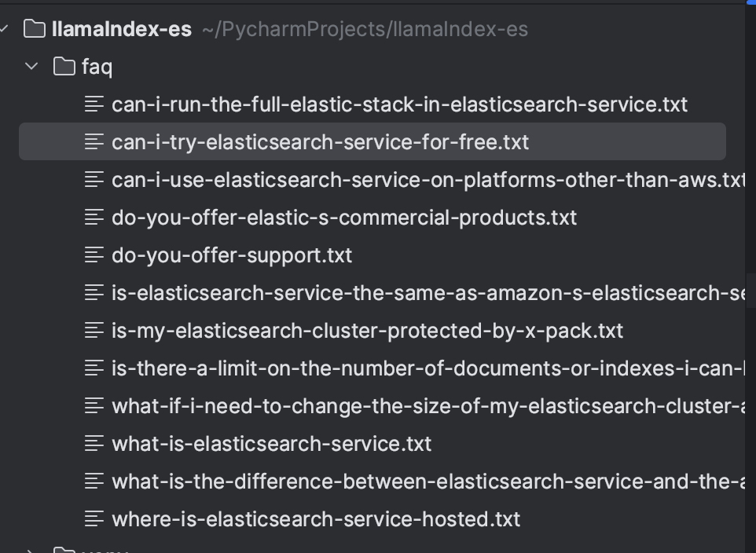Screen dimensions: 756x553
Task: Select what-if-i-need-to-change-the-size file
Action: 424,406
